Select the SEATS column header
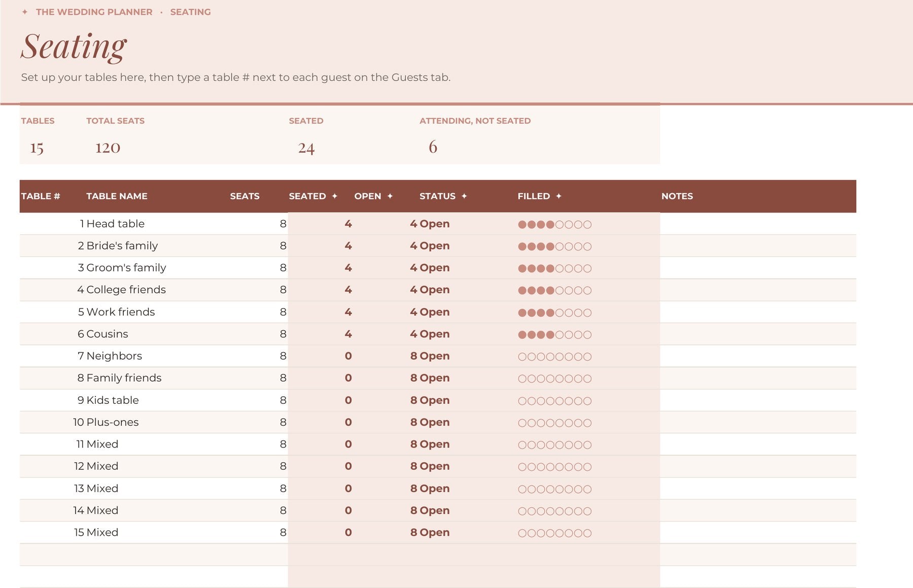913x588 pixels. [x=244, y=196]
